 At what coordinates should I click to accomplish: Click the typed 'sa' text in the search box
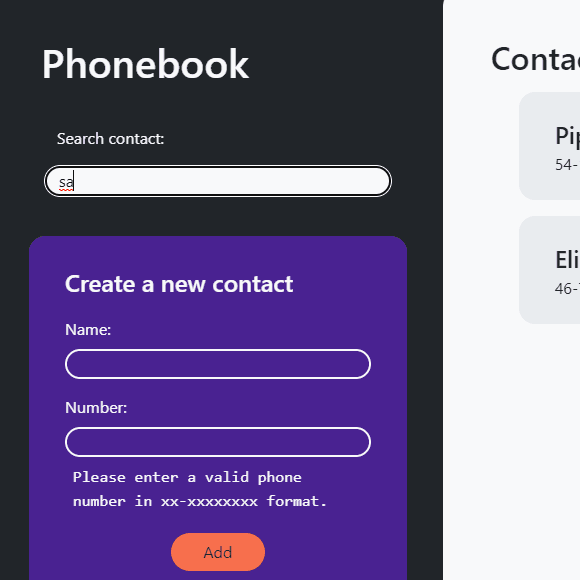pyautogui.click(x=66, y=182)
